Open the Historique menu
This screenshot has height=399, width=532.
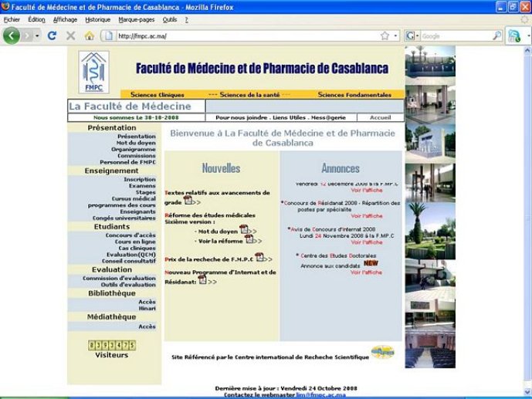[x=98, y=19]
